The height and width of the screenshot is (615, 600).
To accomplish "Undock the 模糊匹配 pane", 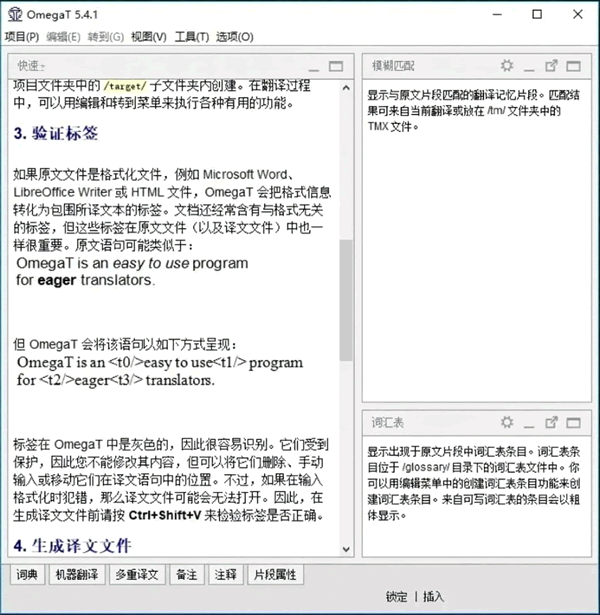I will click(x=551, y=66).
